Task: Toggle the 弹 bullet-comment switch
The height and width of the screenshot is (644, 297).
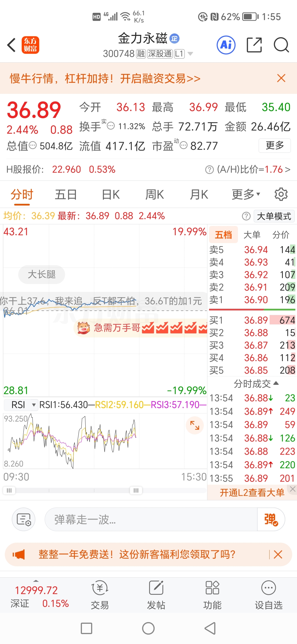Action: pyautogui.click(x=271, y=519)
